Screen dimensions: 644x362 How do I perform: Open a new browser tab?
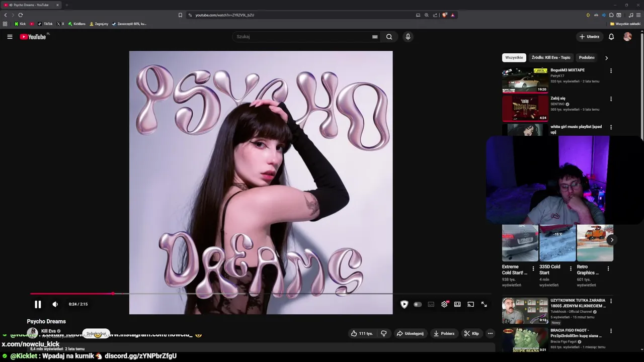coord(66,5)
